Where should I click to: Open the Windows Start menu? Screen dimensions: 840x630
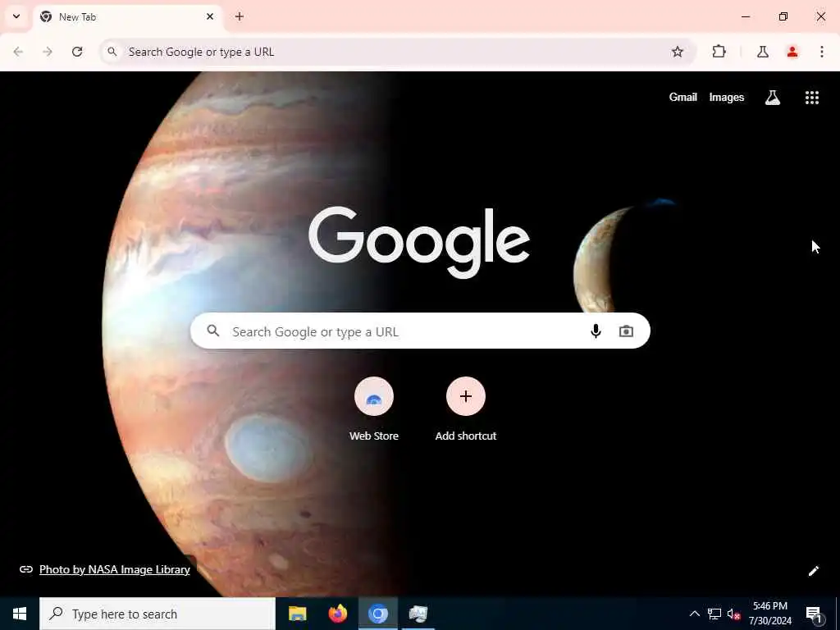coord(20,614)
